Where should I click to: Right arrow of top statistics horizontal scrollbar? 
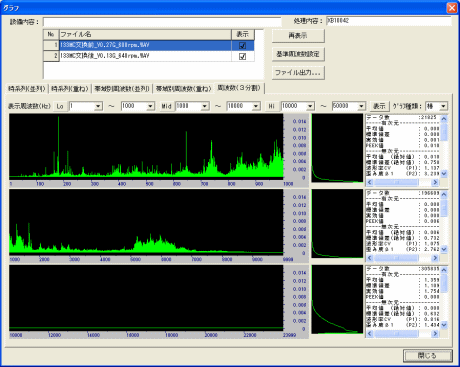(435, 182)
